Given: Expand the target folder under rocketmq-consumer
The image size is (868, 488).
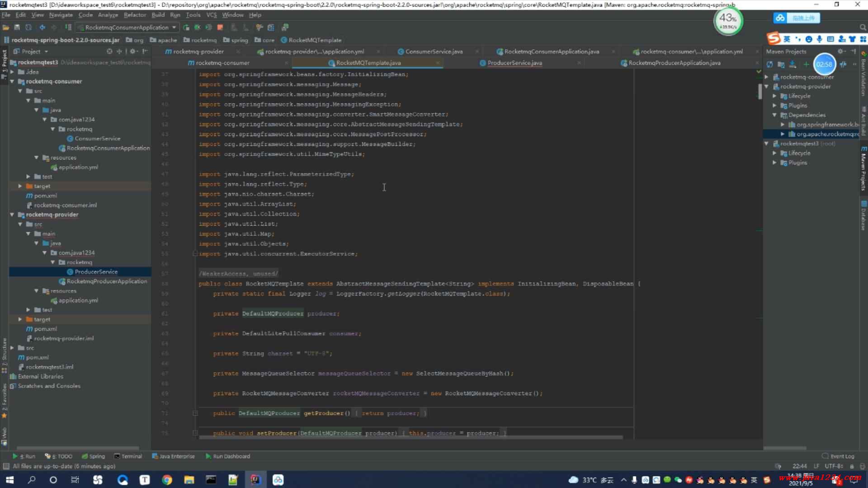Looking at the screenshot, I should pyautogui.click(x=20, y=186).
